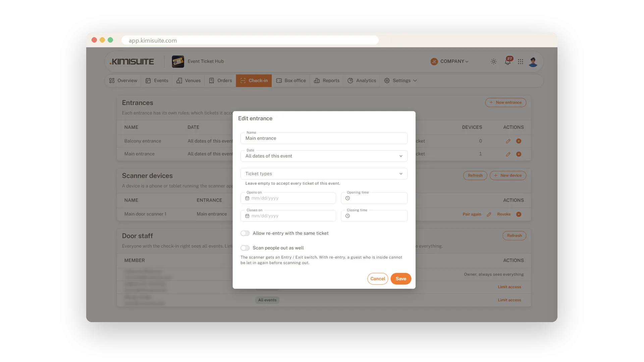Image resolution: width=644 pixels, height=362 pixels.
Task: Open the Date dropdown in Edit entrance
Action: pyautogui.click(x=324, y=156)
